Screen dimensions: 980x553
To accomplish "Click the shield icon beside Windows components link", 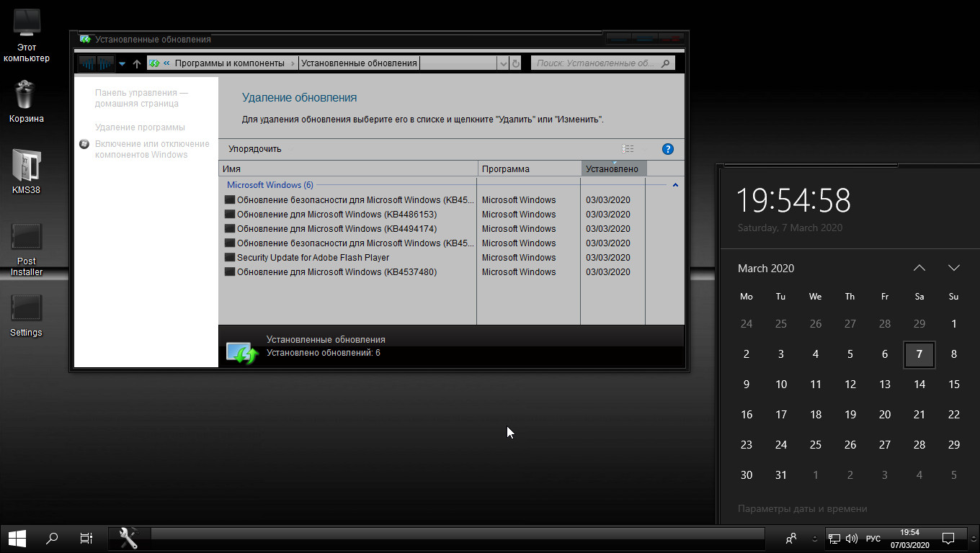I will click(84, 144).
